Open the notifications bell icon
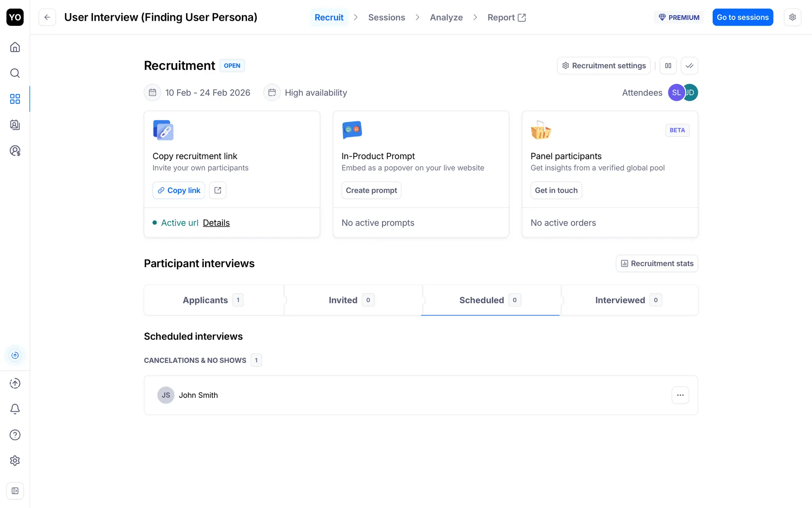The width and height of the screenshot is (812, 508). click(15, 409)
